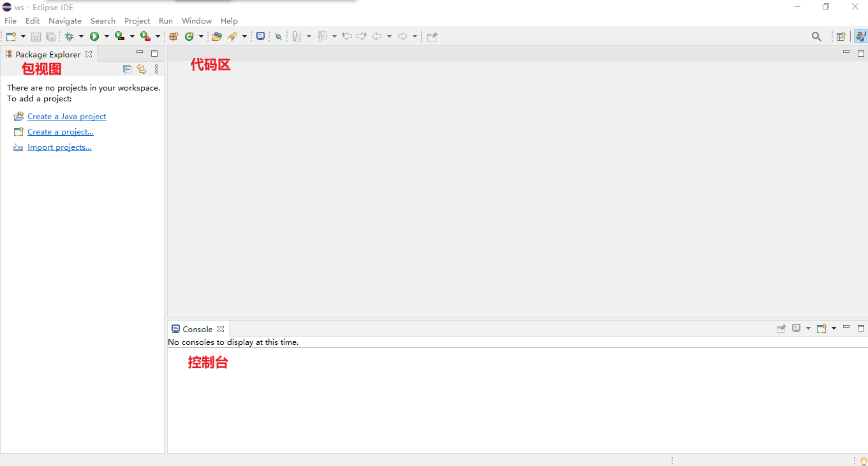Image resolution: width=868 pixels, height=466 pixels.
Task: Click the Next Edit Location icon
Action: 362,36
